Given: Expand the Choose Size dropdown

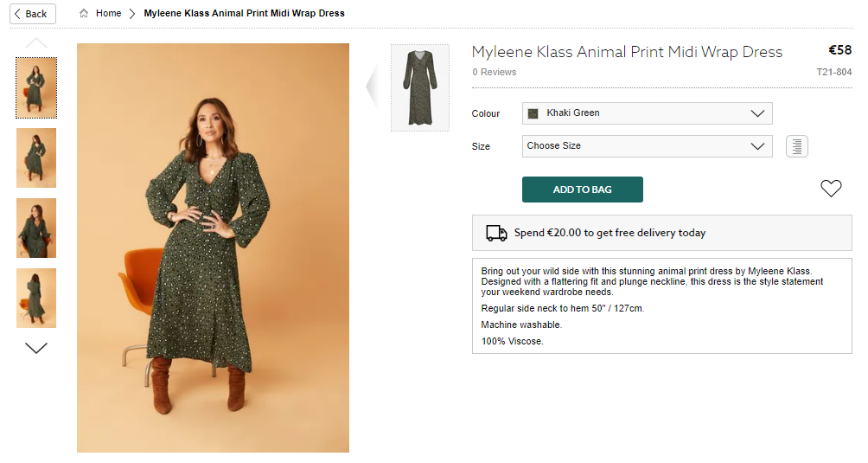Looking at the screenshot, I should coord(647,146).
